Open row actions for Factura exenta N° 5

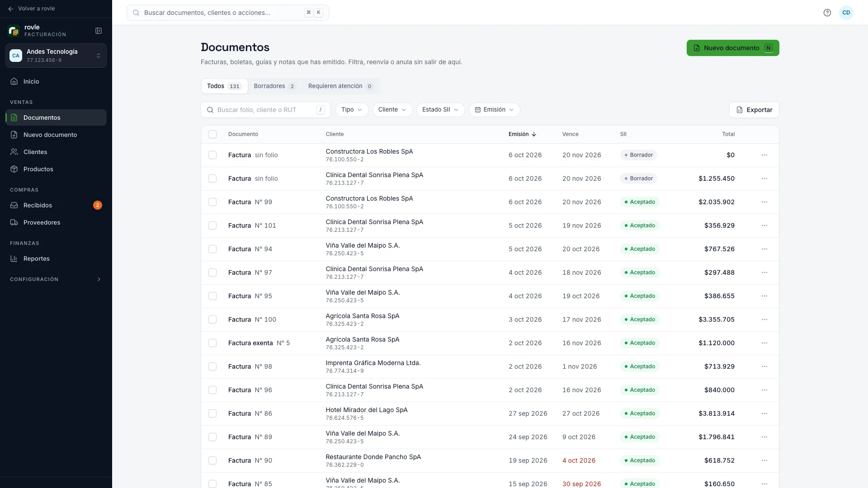tap(764, 343)
